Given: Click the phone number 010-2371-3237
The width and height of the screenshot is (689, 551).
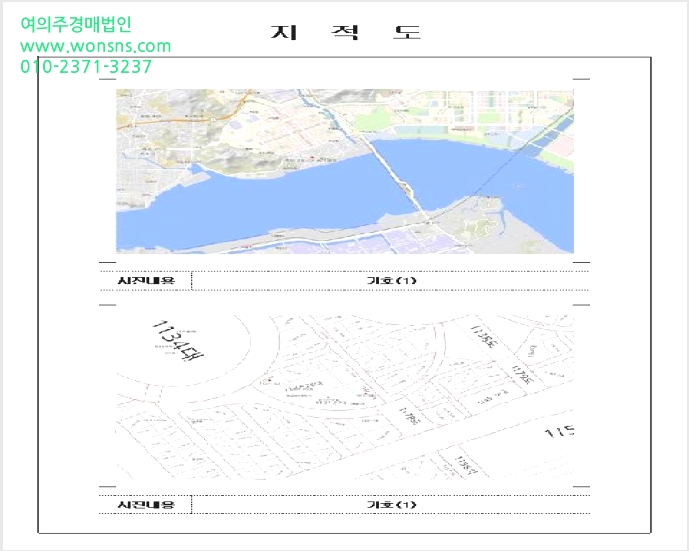Looking at the screenshot, I should point(86,67).
